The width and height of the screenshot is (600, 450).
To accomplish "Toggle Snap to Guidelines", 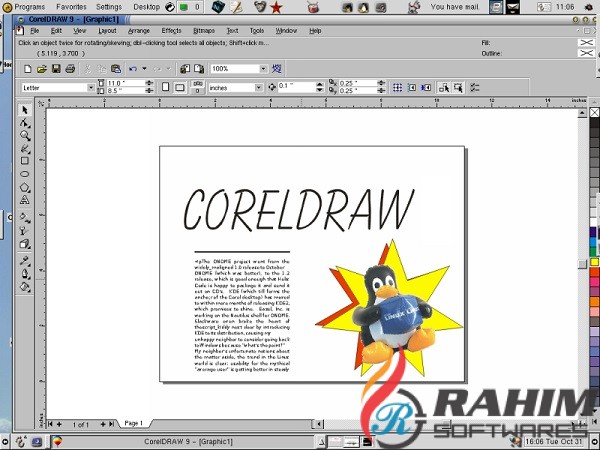I will point(412,88).
